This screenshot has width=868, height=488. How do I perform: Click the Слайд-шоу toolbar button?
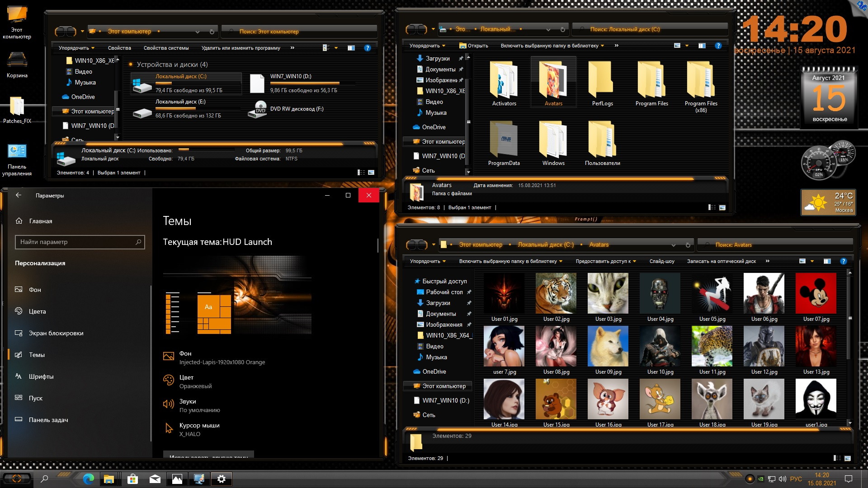coord(661,261)
